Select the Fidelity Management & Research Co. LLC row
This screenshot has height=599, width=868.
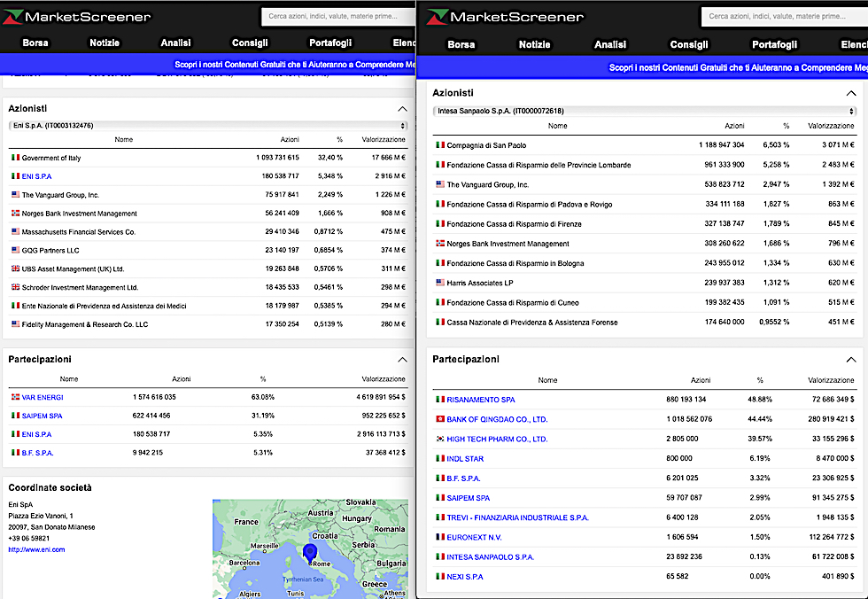[x=208, y=324]
